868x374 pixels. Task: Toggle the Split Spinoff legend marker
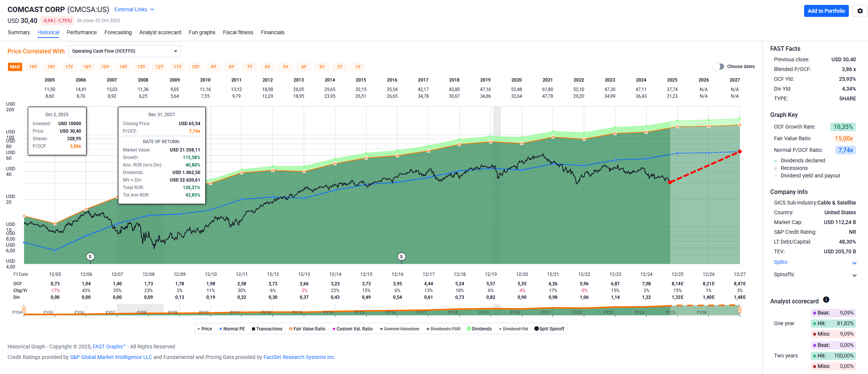pos(536,329)
